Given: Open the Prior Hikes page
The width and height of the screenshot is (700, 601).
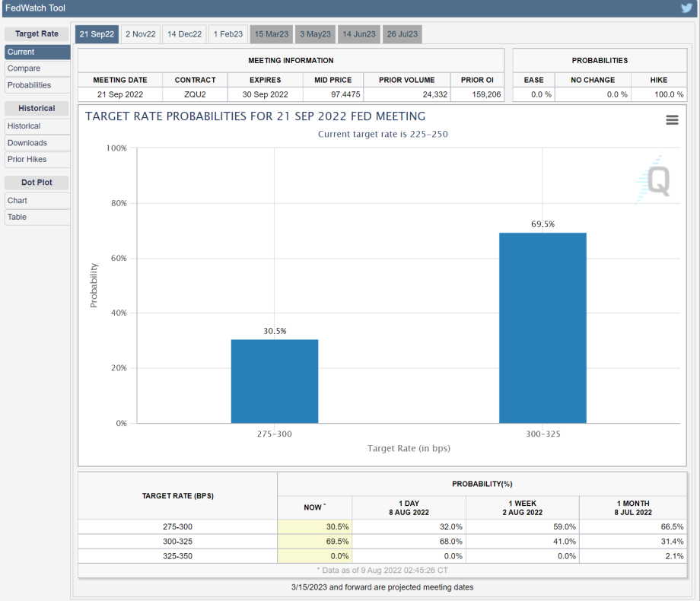Looking at the screenshot, I should point(37,160).
